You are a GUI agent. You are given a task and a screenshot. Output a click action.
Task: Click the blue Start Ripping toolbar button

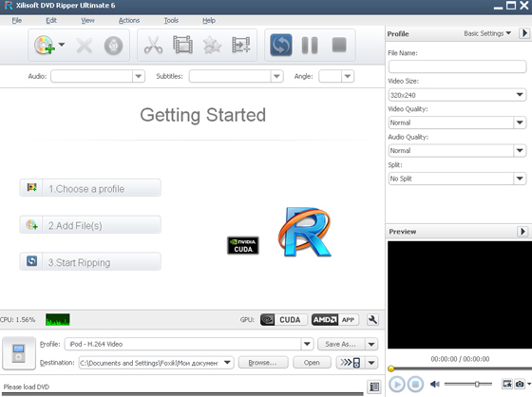click(x=281, y=46)
